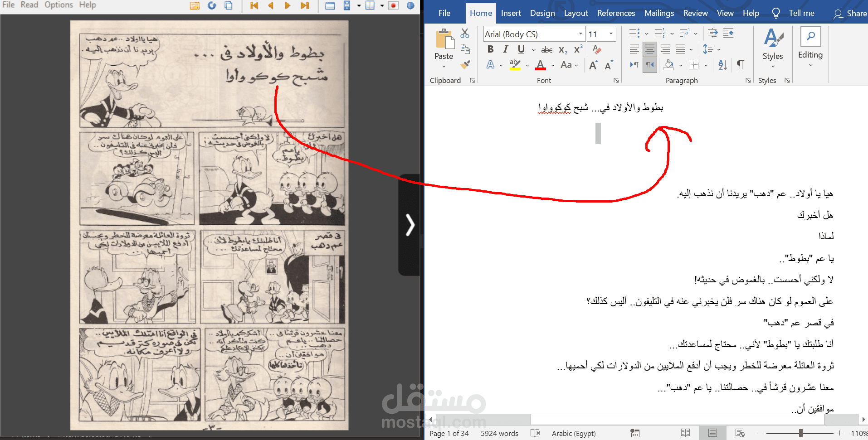The width and height of the screenshot is (868, 440).
Task: Click Increase Font Size icon
Action: coord(593,65)
